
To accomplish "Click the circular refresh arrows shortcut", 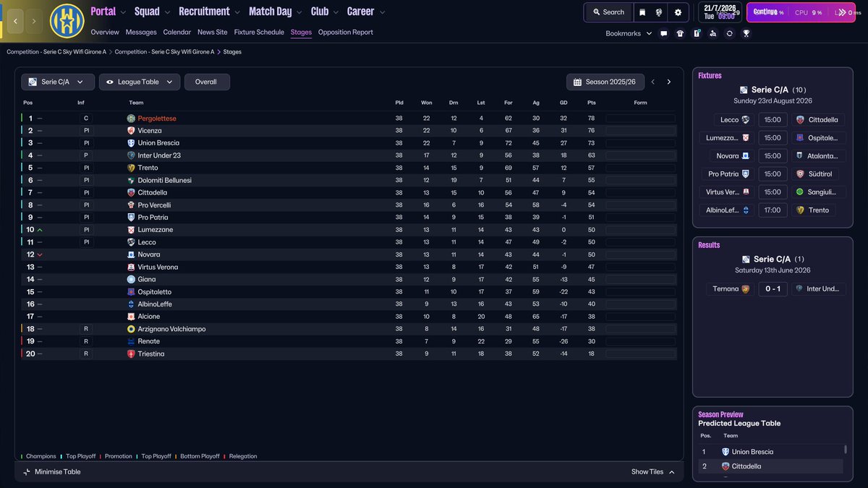I will click(729, 33).
